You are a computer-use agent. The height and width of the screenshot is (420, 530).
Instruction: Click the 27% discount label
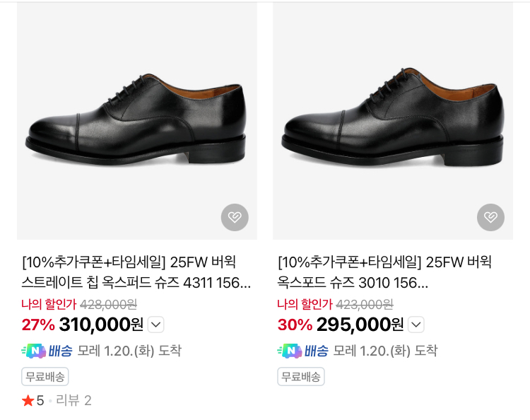[38, 325]
